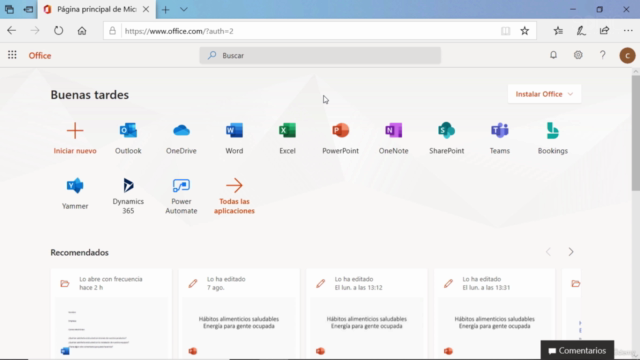Expand the tab preview dropdown

(184, 9)
